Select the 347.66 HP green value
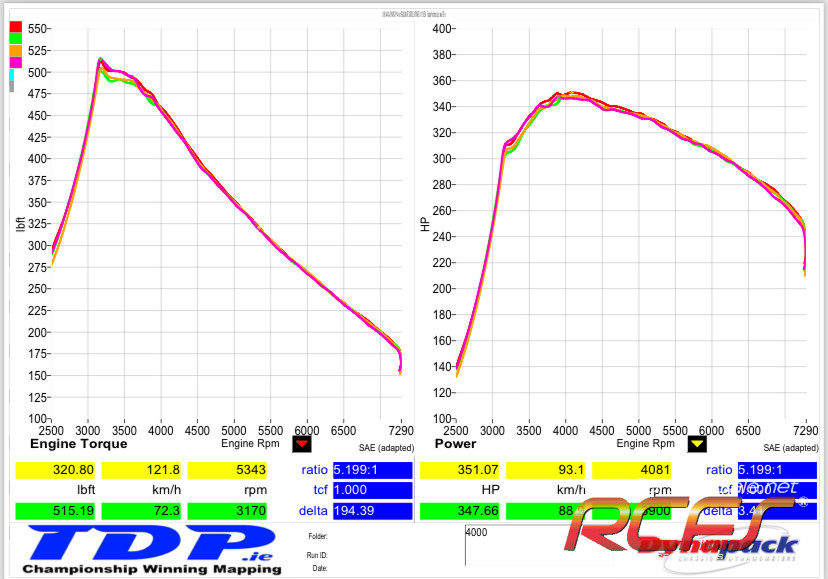Screen dimensions: 828x579 coord(461,511)
